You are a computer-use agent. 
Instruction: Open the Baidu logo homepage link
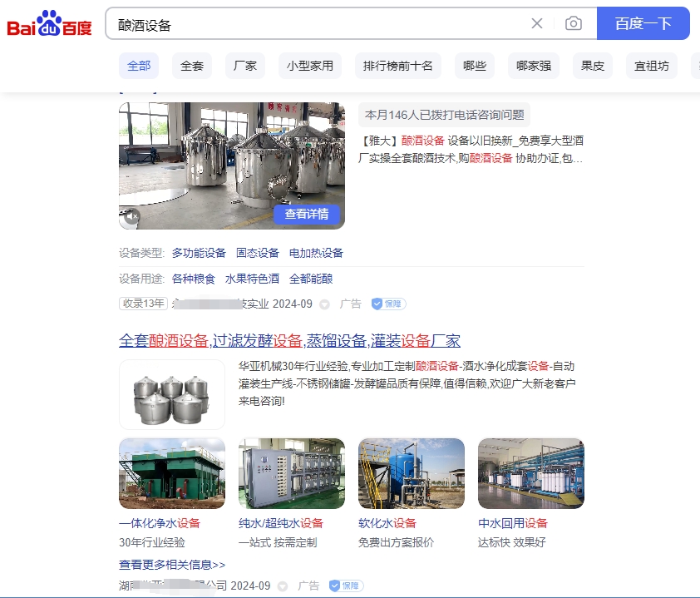(x=49, y=23)
